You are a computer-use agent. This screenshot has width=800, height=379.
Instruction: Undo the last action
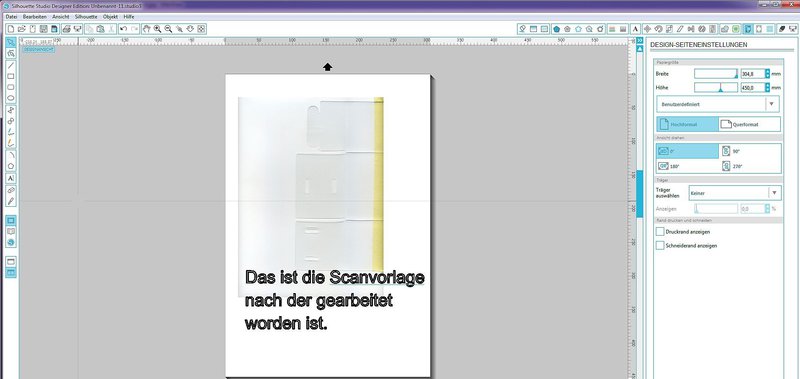tap(123, 29)
